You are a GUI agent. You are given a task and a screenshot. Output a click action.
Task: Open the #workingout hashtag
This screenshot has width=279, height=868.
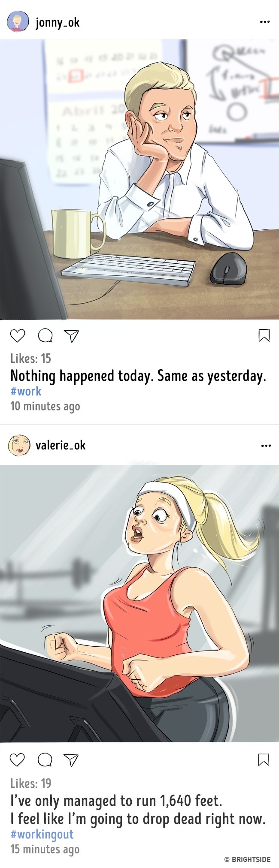coord(42,834)
